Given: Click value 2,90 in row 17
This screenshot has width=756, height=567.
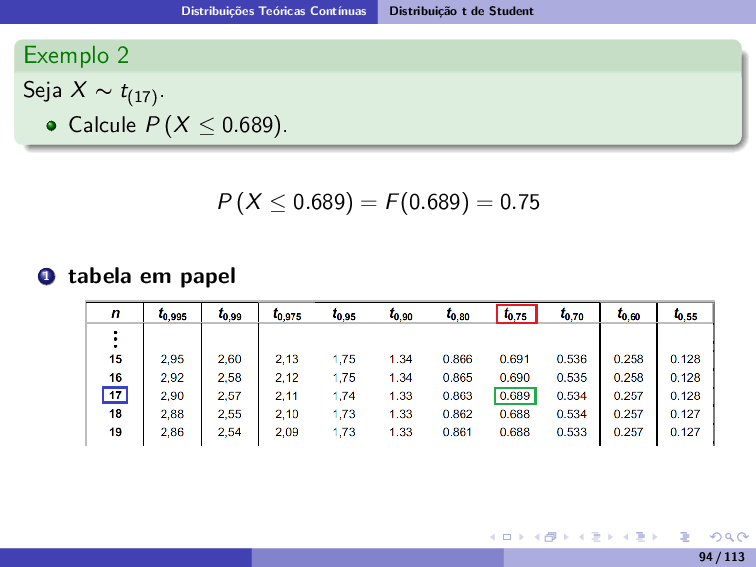Looking at the screenshot, I should (172, 396).
